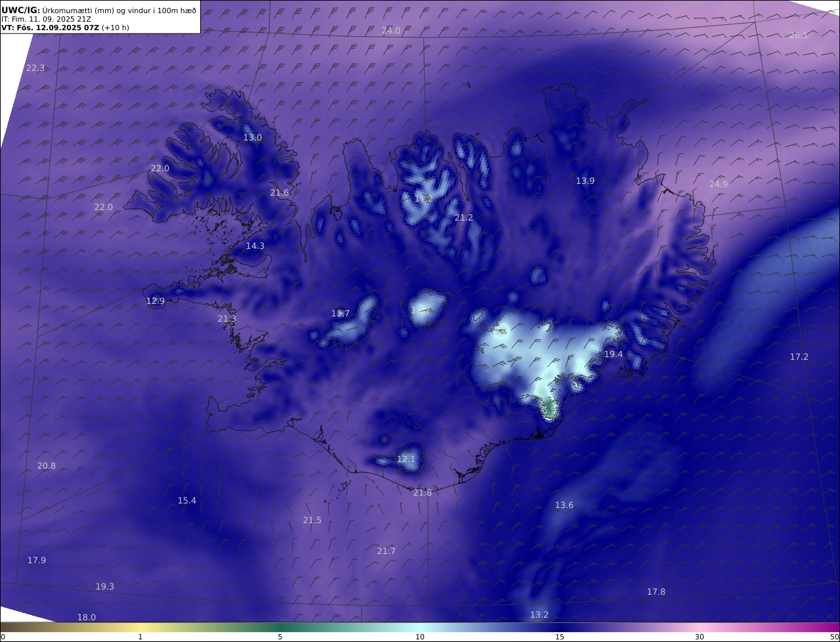Screen dimensions: 840x642
Task: Click the 13.2 value on the map
Action: click(539, 615)
